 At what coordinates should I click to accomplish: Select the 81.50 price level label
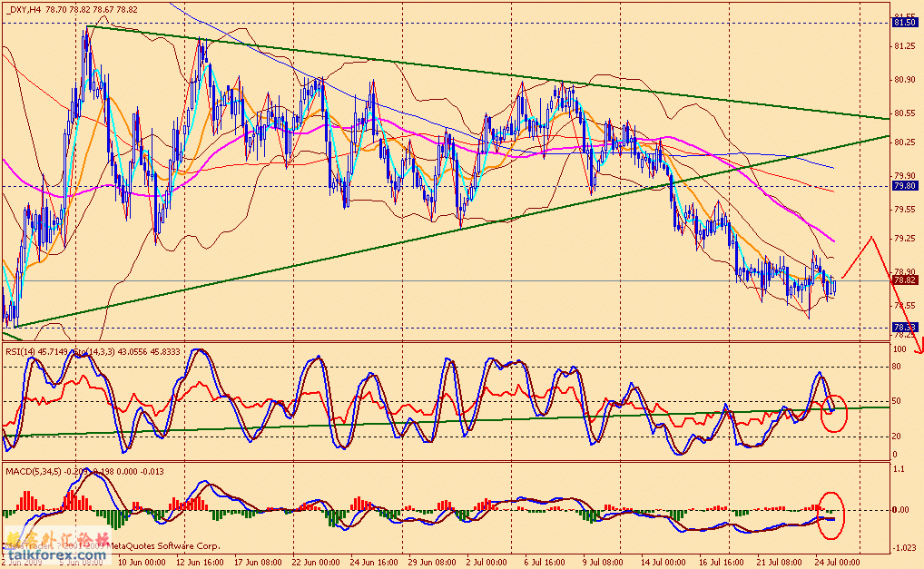tap(905, 23)
